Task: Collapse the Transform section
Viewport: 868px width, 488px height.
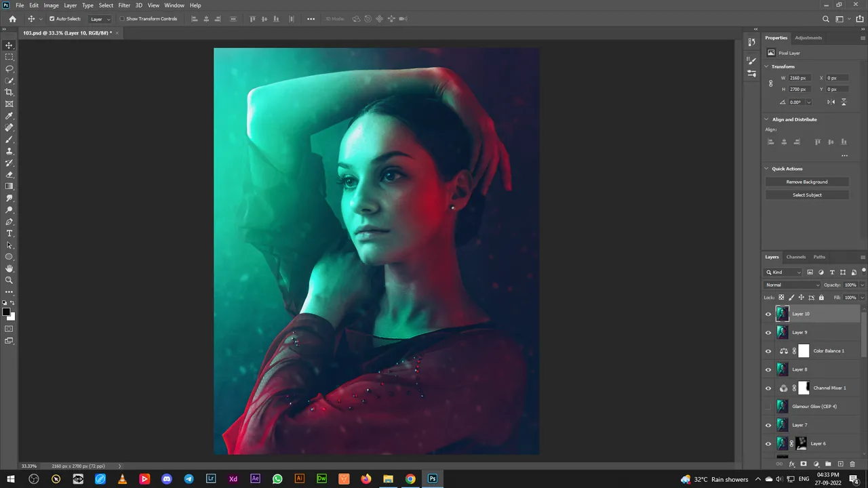Action: tap(767, 66)
